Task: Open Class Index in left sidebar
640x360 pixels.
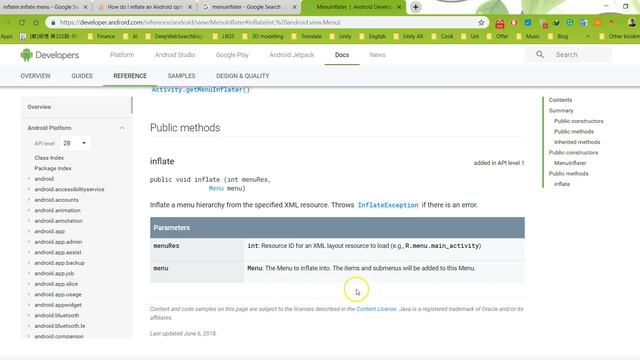Action: click(49, 158)
